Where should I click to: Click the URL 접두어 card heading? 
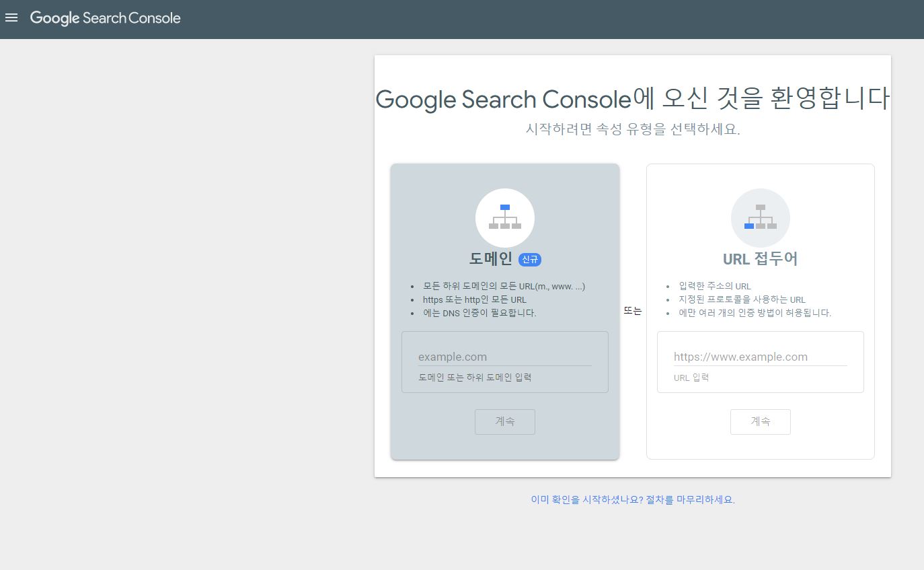click(761, 259)
